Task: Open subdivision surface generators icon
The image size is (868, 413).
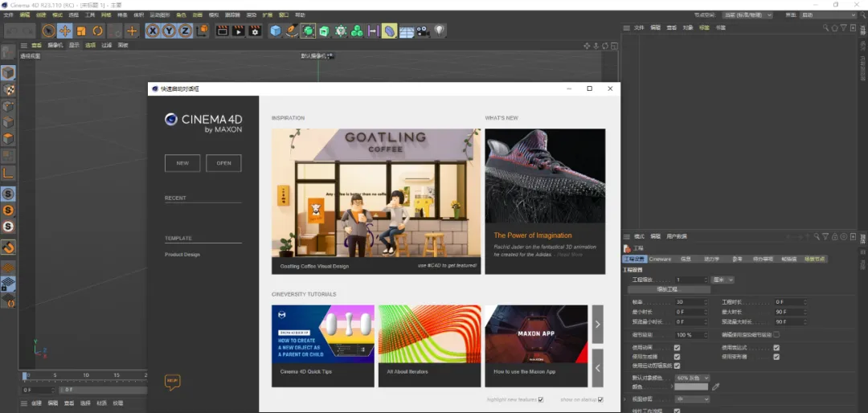Action: 309,31
